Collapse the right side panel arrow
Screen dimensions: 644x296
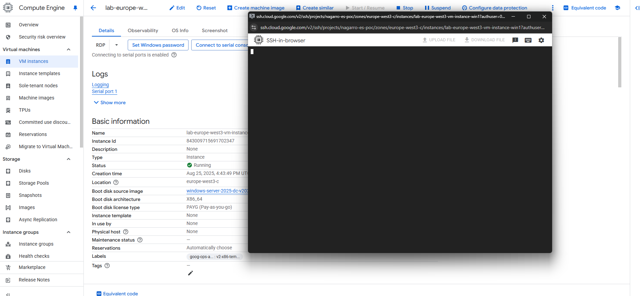tap(637, 8)
